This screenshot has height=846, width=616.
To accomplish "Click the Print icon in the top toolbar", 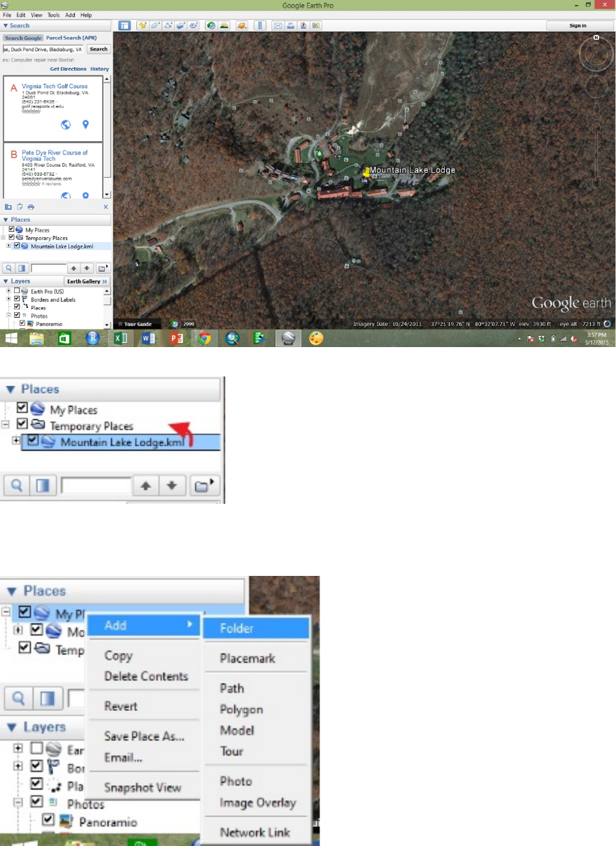I will click(x=290, y=26).
